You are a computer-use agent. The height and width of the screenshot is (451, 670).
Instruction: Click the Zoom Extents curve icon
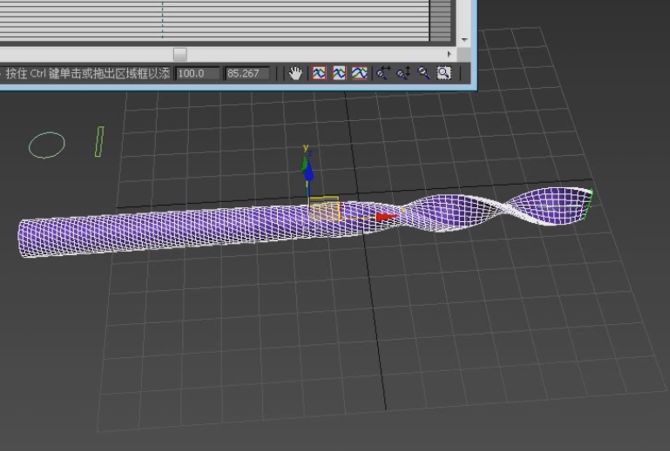point(318,73)
